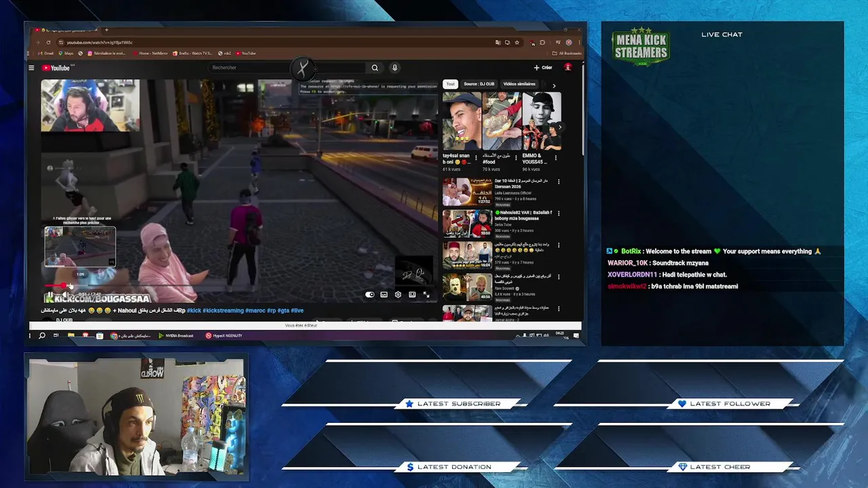This screenshot has width=868, height=488.
Task: Click WARIOR_10K message Soundtrack mzyana
Action: tap(658, 263)
